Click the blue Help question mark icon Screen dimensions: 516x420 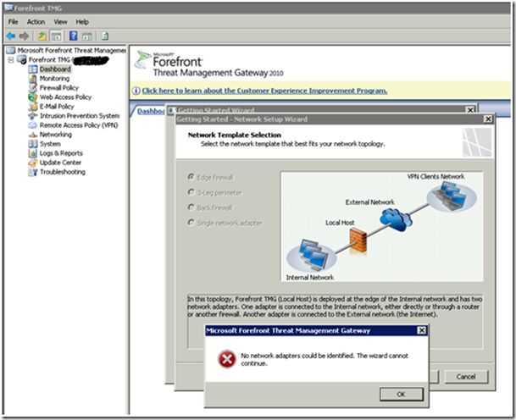(x=74, y=36)
